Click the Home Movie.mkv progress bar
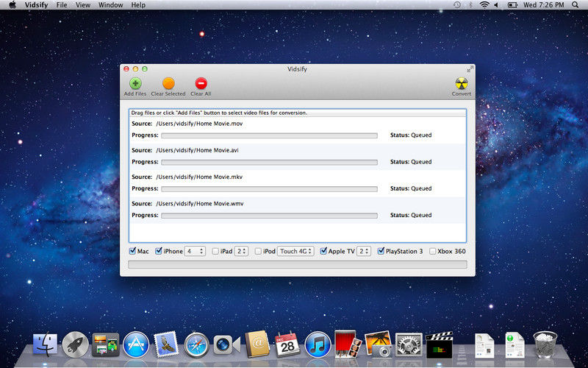This screenshot has width=588, height=368. 269,189
